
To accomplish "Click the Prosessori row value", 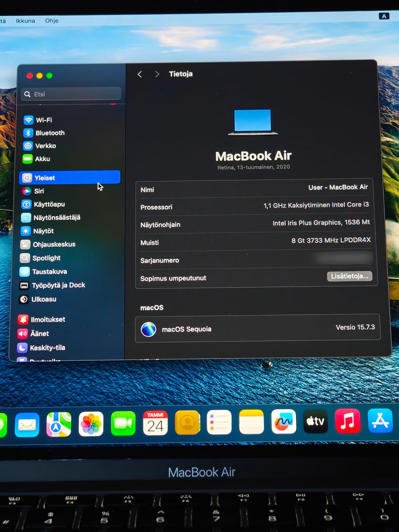I will (x=316, y=205).
